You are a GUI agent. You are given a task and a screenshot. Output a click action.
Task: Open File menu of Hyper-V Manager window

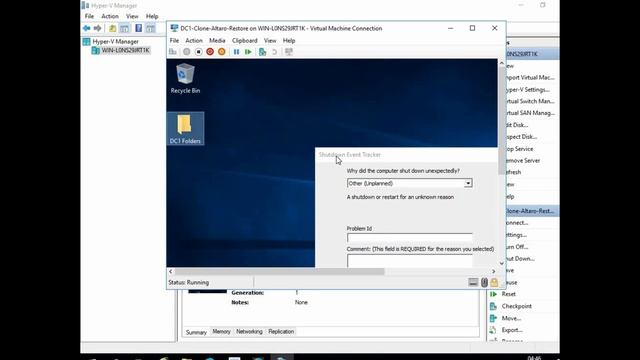89,16
